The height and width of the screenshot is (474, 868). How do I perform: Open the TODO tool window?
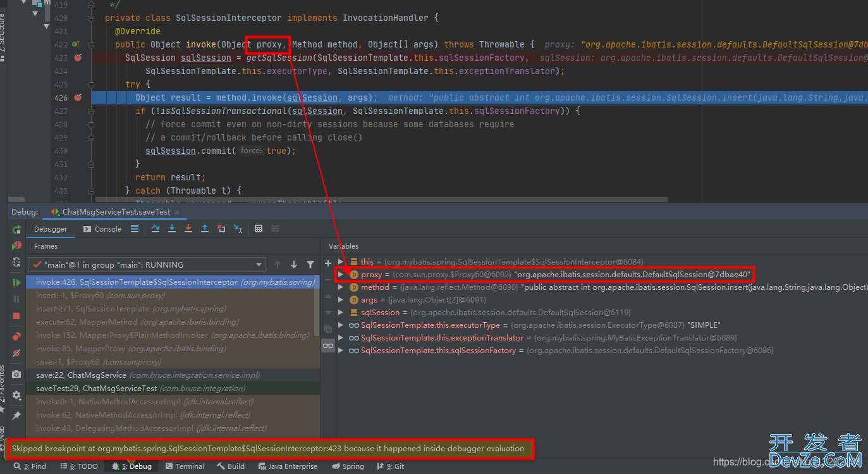[79, 466]
